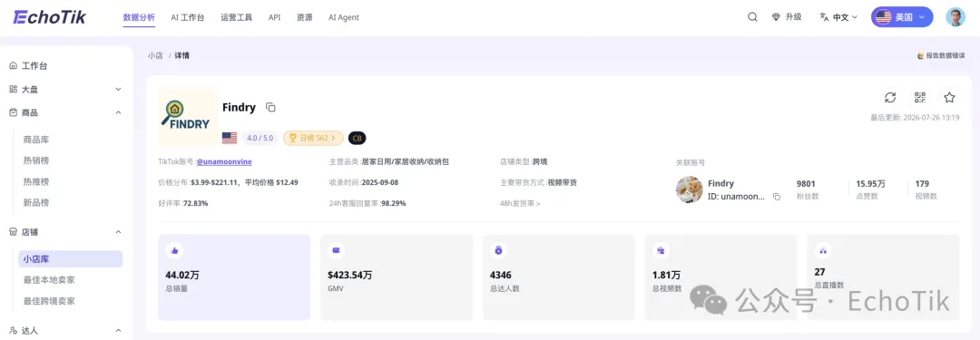Click the linked account hamster avatar

click(690, 189)
